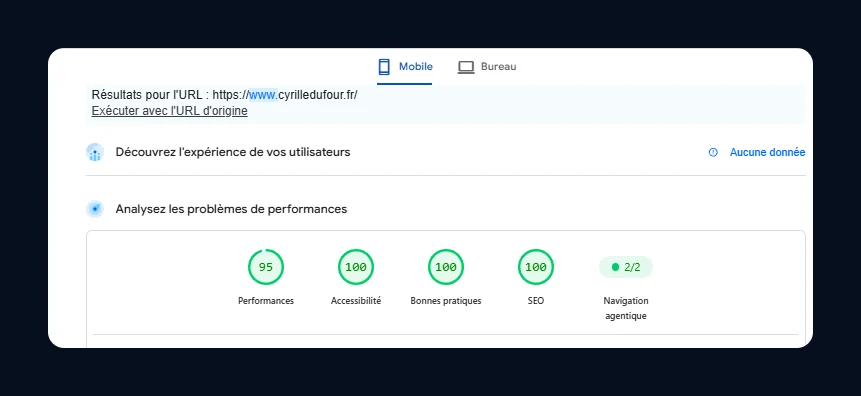861x396 pixels.
Task: Click the SEO label
Action: tap(536, 301)
